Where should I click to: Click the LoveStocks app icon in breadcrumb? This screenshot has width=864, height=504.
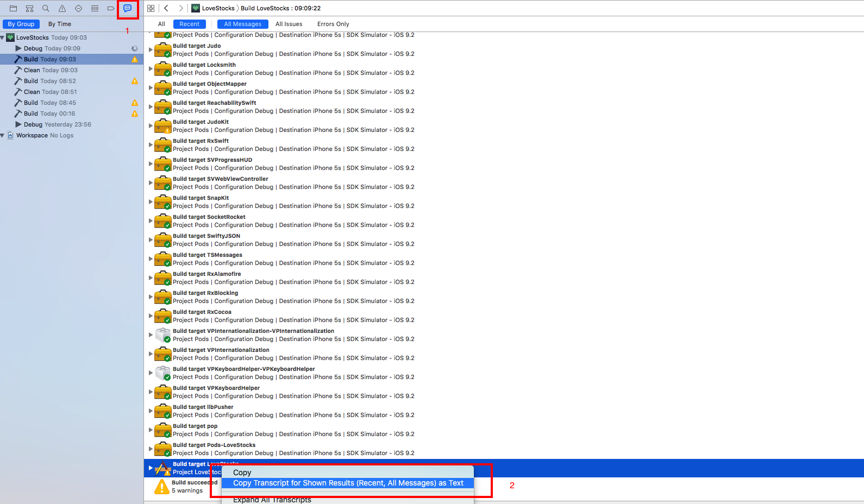pyautogui.click(x=196, y=8)
